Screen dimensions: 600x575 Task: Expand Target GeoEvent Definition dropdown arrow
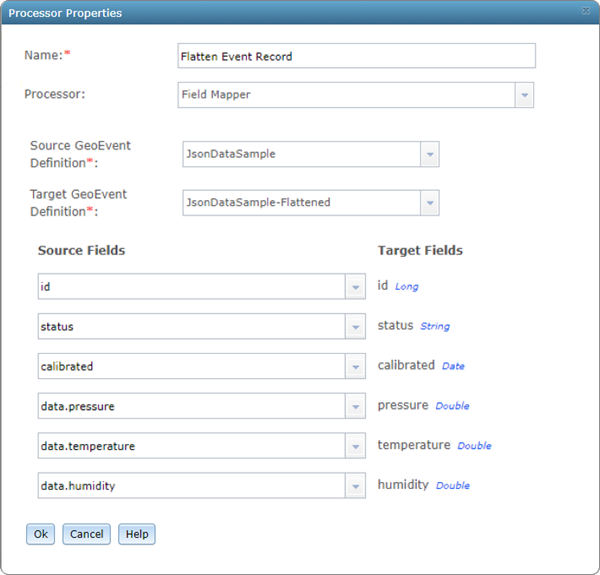pos(429,203)
